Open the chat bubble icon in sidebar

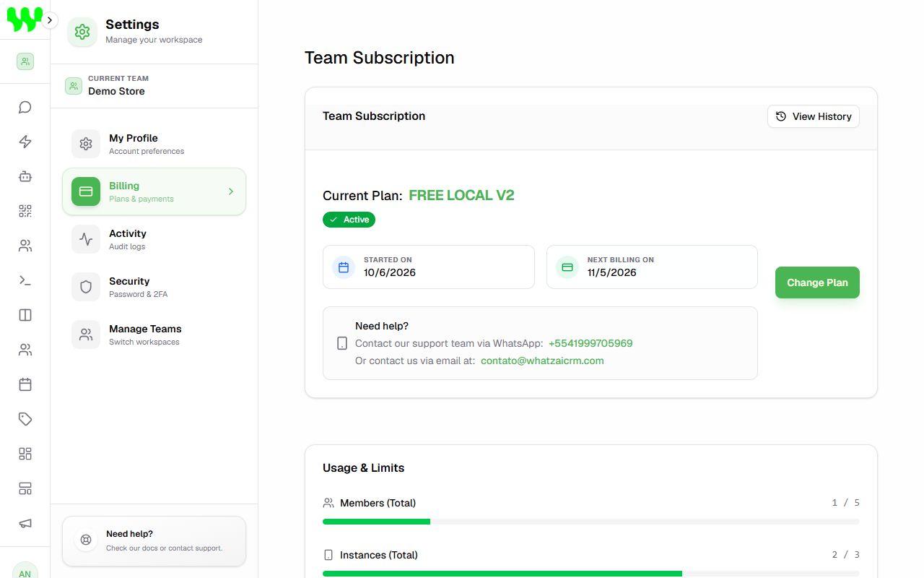(x=25, y=107)
